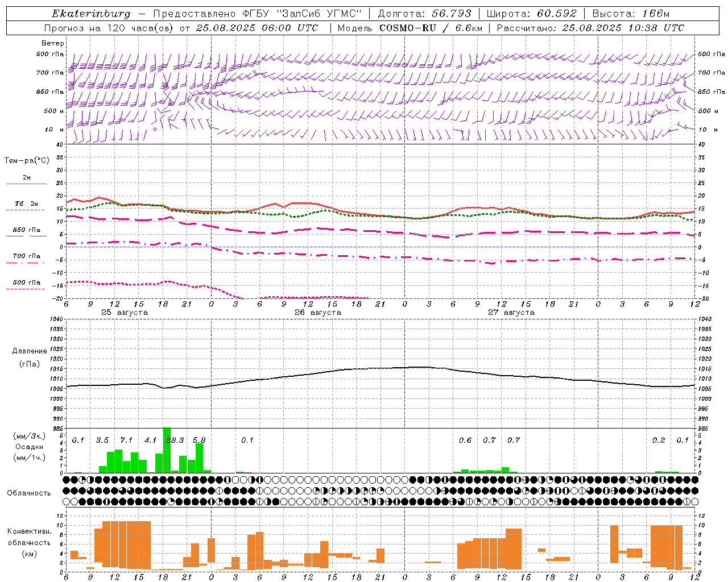Click the '0.2' precipitation total
728x582 pixels.
point(659,440)
